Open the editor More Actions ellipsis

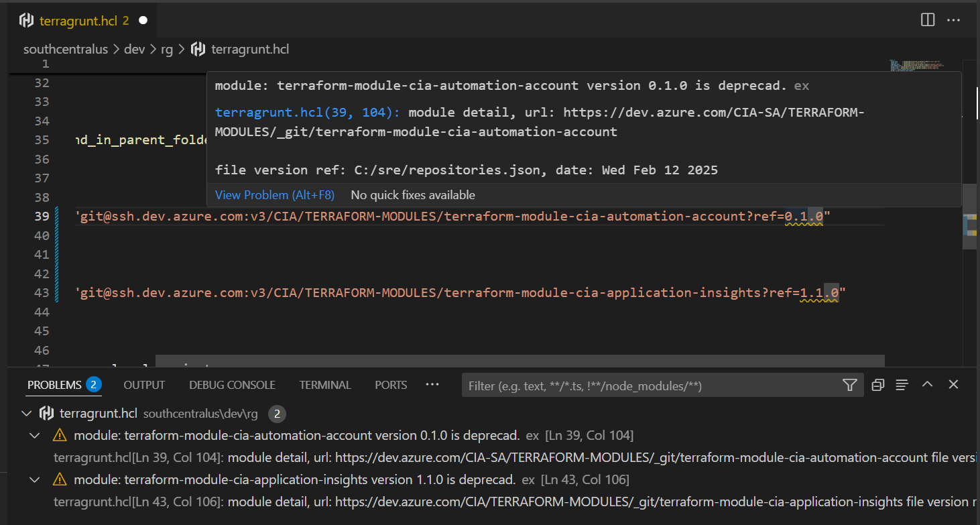[x=953, y=20]
